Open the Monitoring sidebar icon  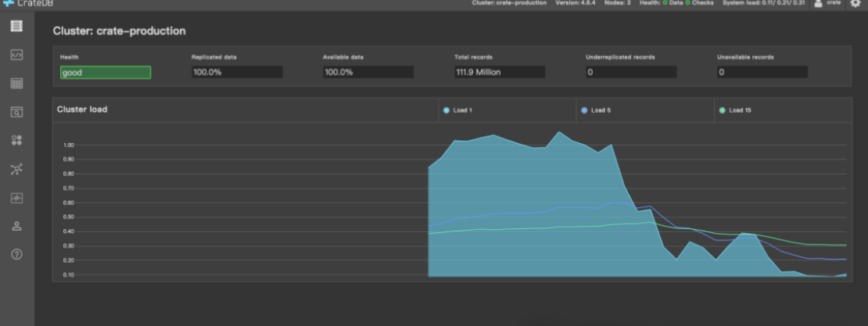tap(16, 198)
